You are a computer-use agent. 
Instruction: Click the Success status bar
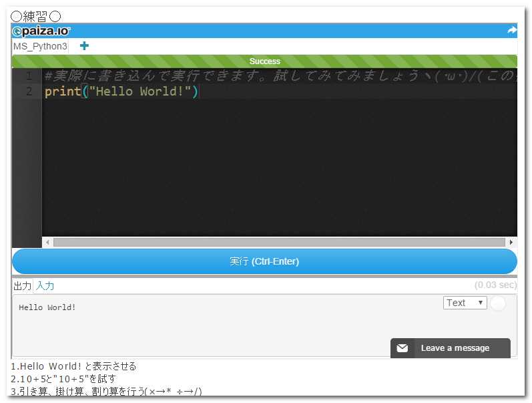(x=264, y=61)
